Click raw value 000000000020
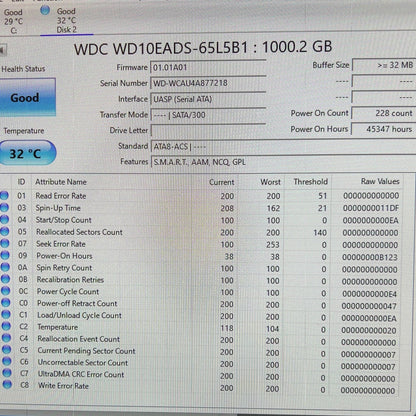 369,331
